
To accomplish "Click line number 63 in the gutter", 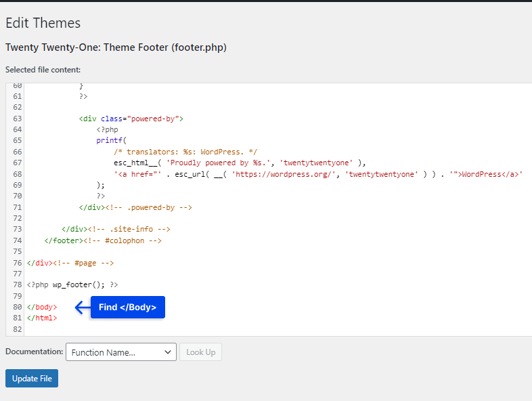I will pyautogui.click(x=18, y=119).
